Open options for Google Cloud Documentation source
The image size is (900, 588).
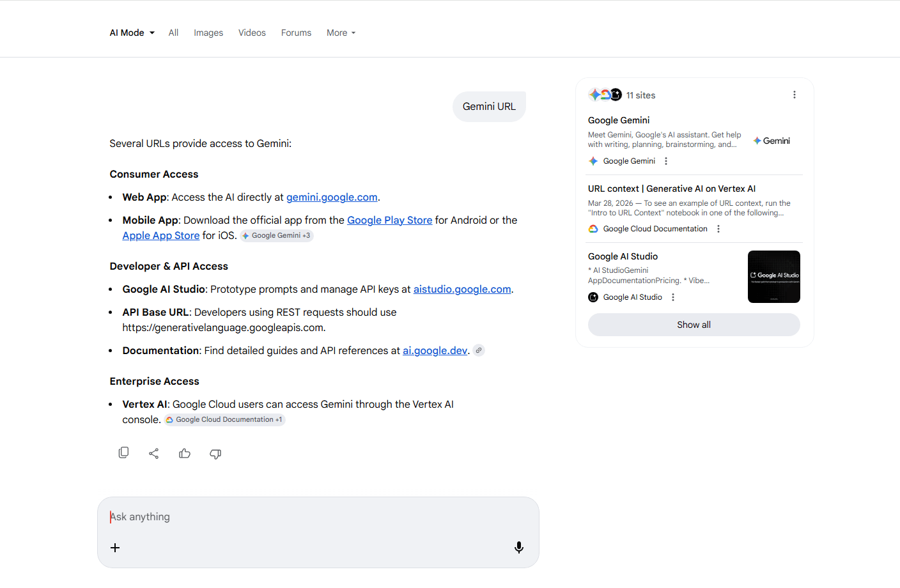point(718,229)
